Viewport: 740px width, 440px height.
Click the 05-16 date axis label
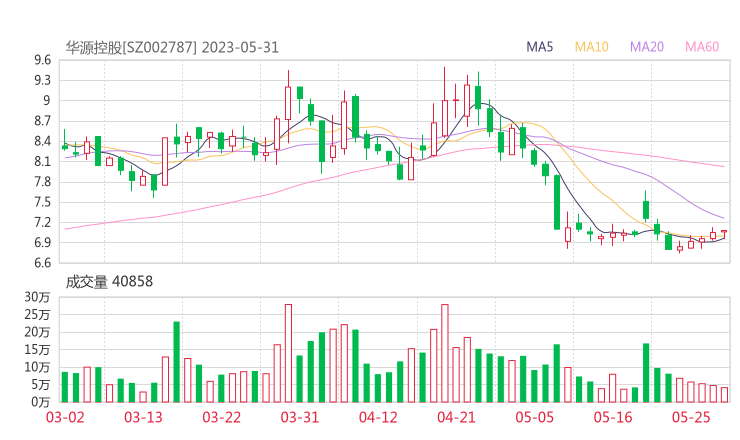(x=613, y=417)
